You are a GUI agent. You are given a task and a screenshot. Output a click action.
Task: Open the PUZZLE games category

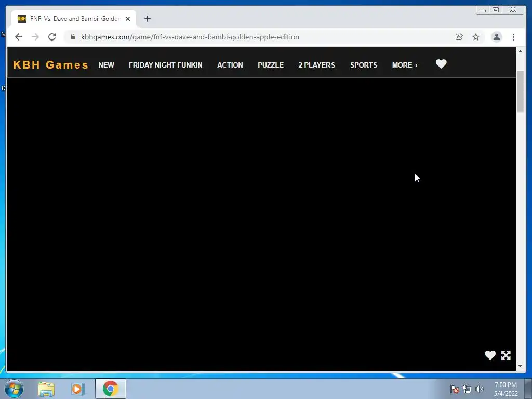tap(271, 65)
